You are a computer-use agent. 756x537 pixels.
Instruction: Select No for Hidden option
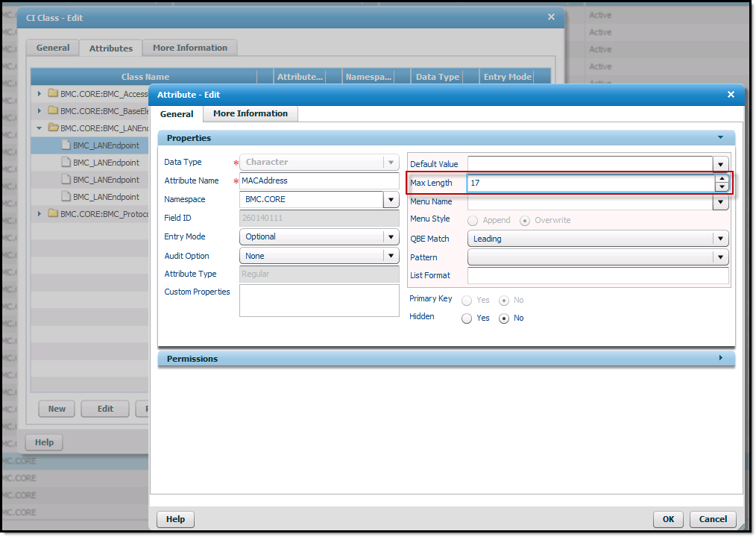click(x=504, y=318)
